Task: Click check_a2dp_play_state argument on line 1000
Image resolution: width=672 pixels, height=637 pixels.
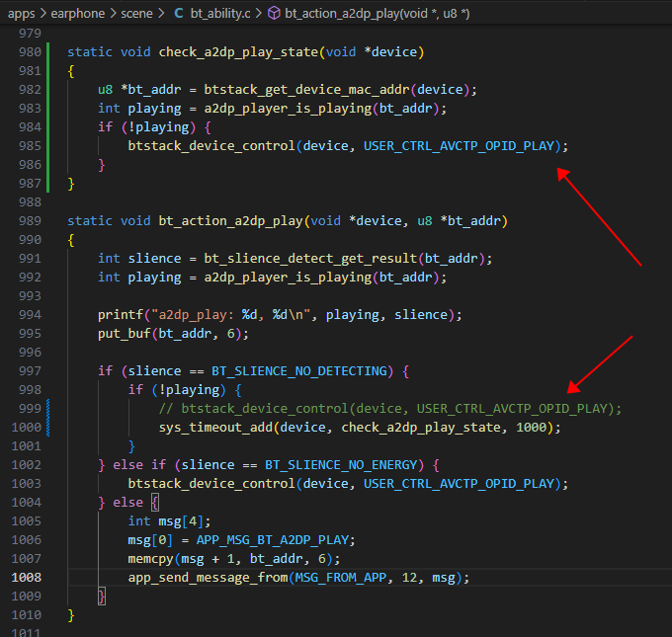Action: coord(421,428)
